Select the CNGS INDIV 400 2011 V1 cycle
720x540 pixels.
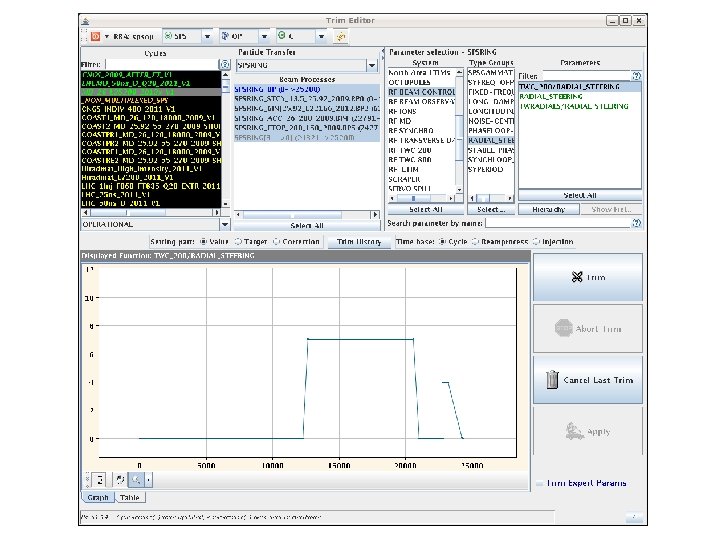[x=129, y=109]
